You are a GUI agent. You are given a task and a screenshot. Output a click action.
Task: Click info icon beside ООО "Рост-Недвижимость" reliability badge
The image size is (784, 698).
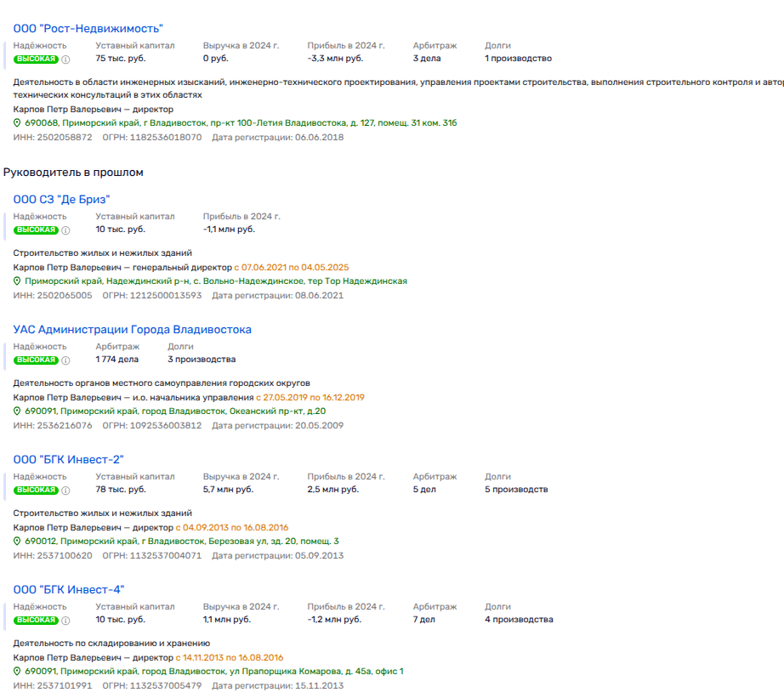tap(65, 60)
